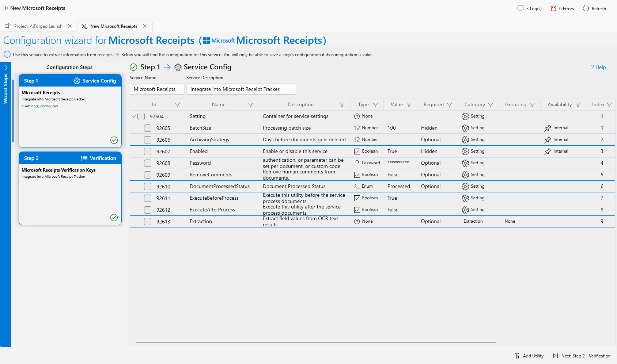
Task: Filter the Description column
Action: coord(342,105)
